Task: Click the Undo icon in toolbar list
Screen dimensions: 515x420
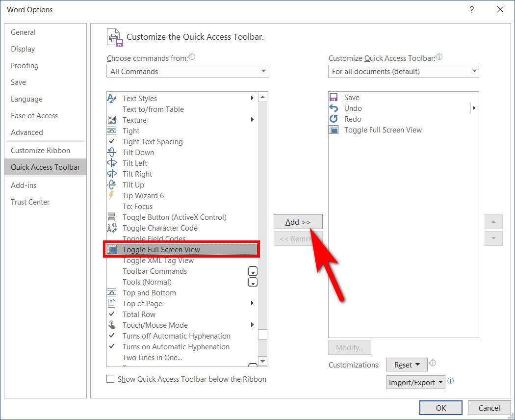Action: pos(334,108)
